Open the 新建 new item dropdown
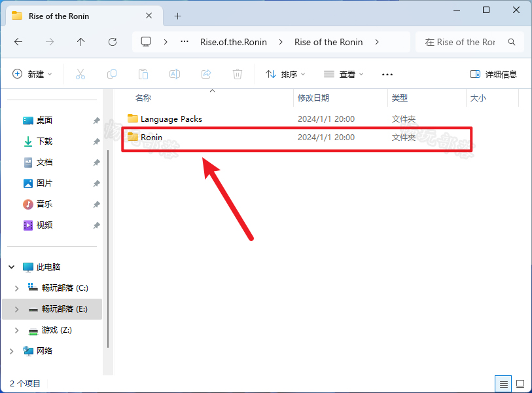Screen dimensions: 532x393 click(32, 74)
